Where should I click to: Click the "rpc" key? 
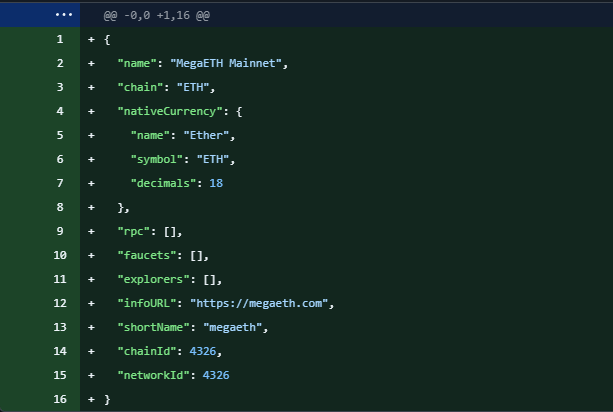[x=133, y=231]
